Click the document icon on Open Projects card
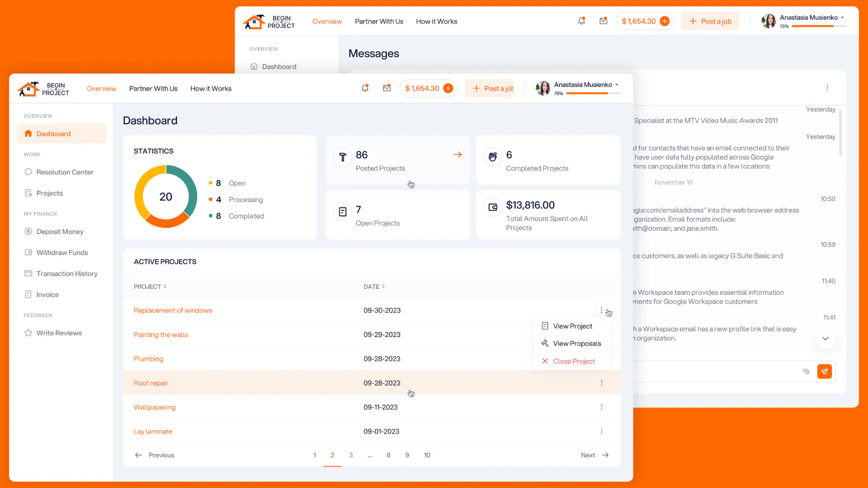This screenshot has width=868, height=488. 343,211
